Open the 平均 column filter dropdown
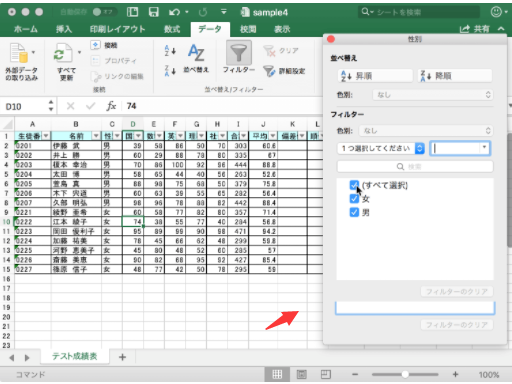The height and width of the screenshot is (384, 512). tap(273, 136)
